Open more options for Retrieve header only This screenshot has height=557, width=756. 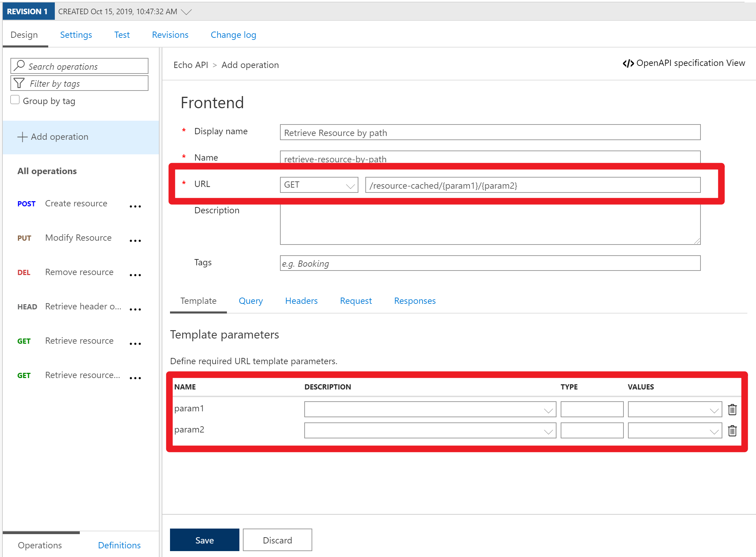[135, 309]
